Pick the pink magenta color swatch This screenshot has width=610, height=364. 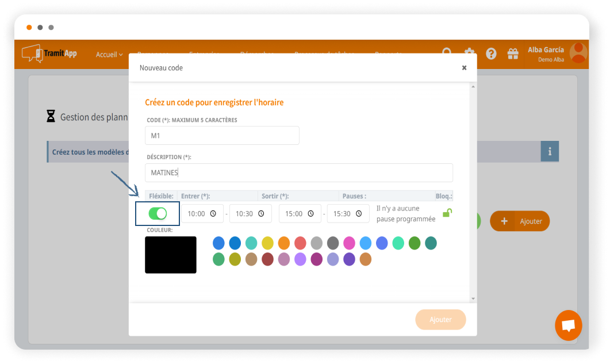point(349,243)
